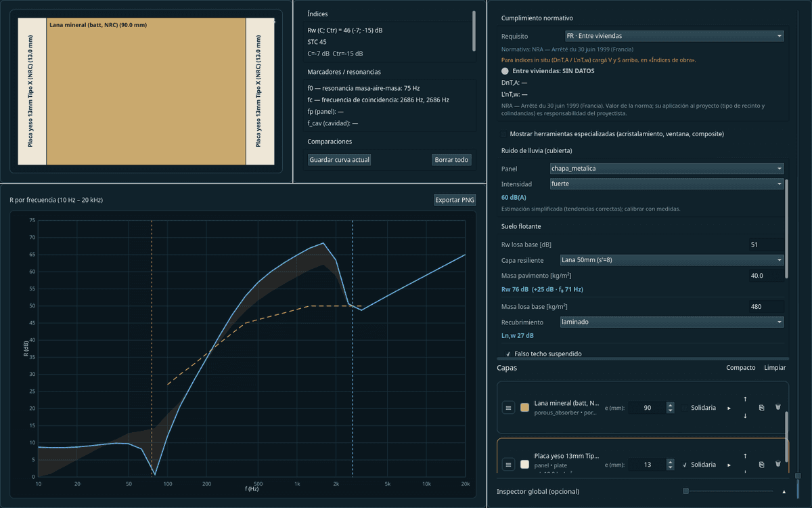Click Guardar curva actual button
The height and width of the screenshot is (508, 812).
(x=340, y=160)
